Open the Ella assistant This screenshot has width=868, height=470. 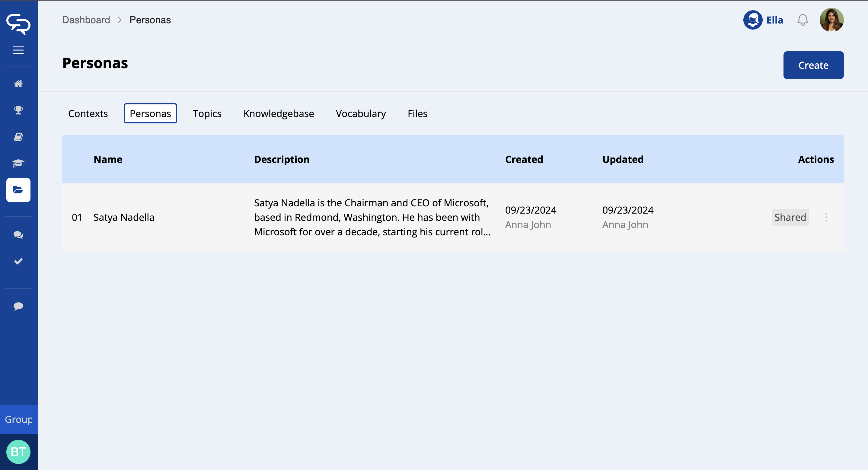click(763, 20)
